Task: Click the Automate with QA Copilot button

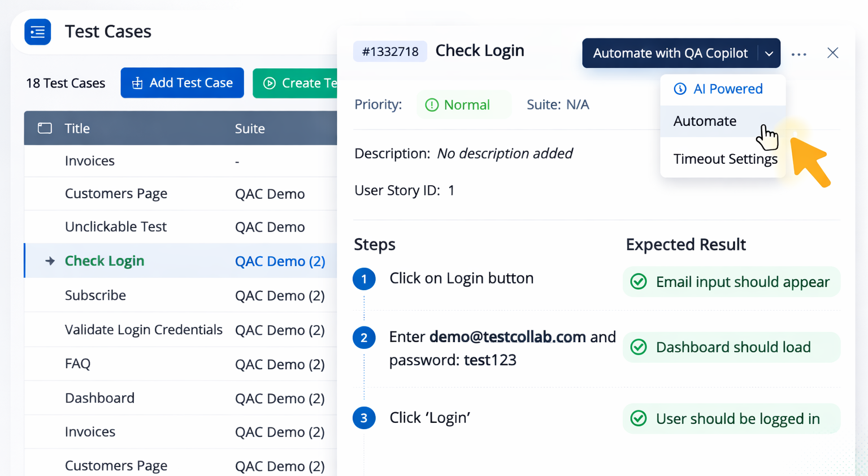Action: [670, 53]
